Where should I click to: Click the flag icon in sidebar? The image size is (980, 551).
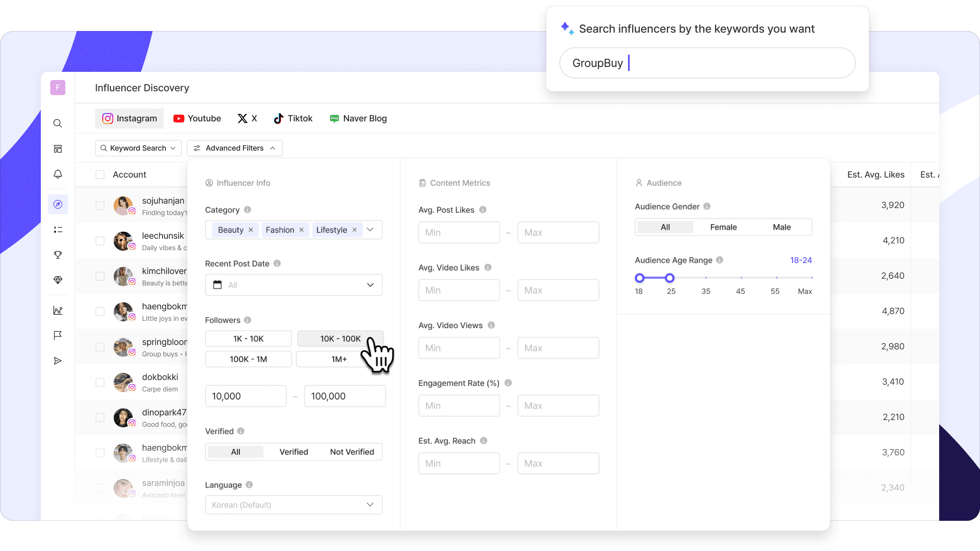tap(58, 335)
